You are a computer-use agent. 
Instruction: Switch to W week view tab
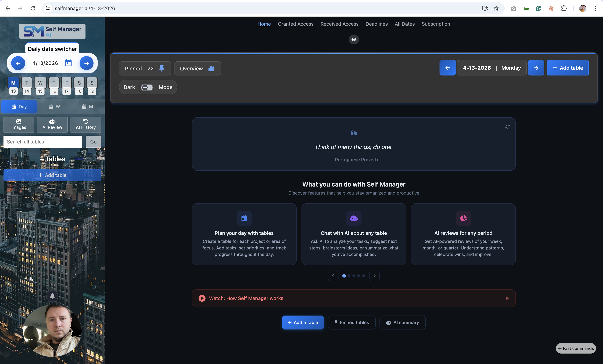pos(54,107)
